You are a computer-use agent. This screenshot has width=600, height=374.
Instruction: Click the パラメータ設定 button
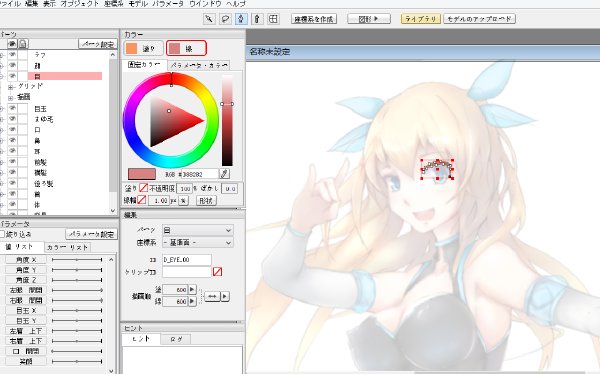91,234
